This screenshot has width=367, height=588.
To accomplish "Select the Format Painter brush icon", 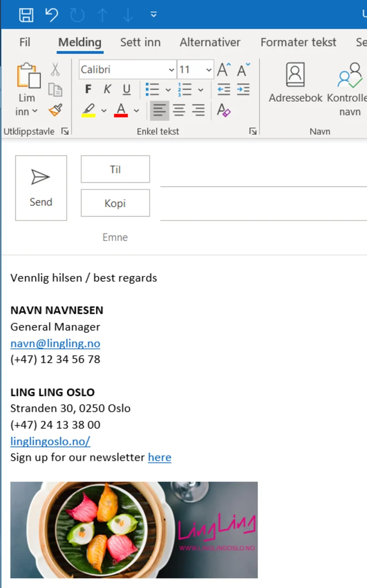I will [55, 111].
